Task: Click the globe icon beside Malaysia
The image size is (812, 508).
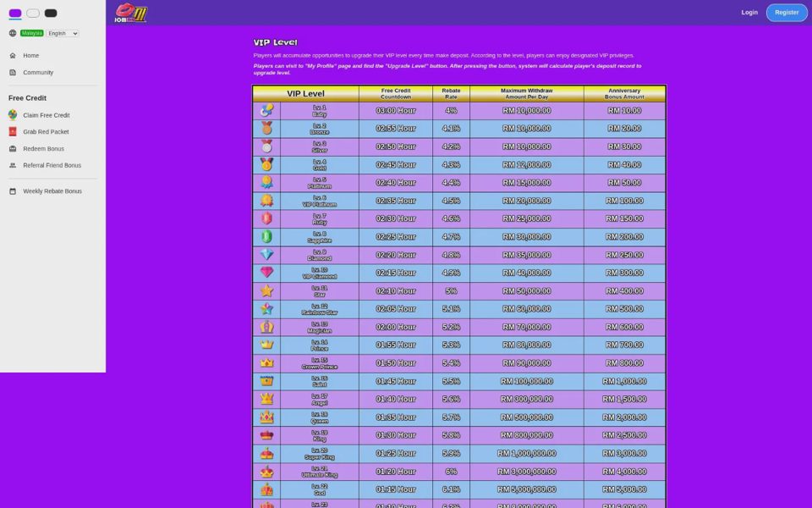Action: click(13, 33)
